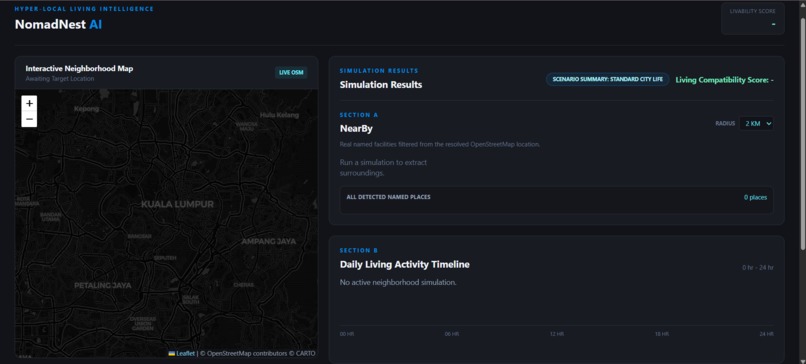Click the KUALA LUMPUR label on map

[177, 204]
